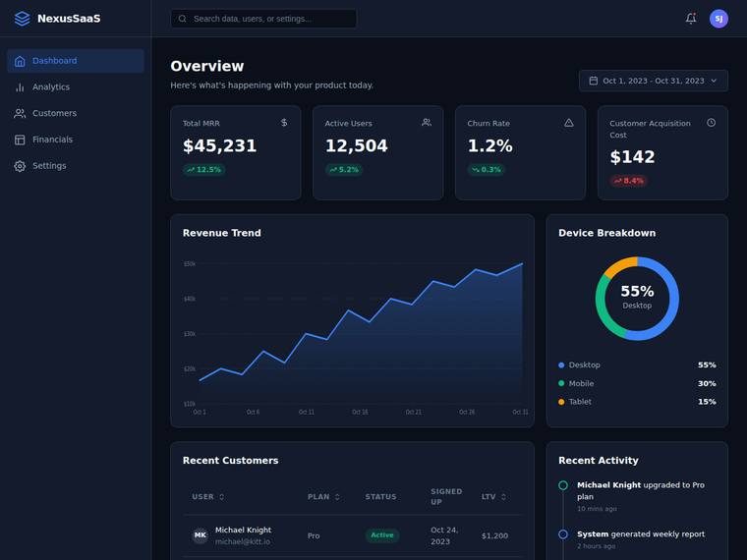This screenshot has width=747, height=560.
Task: Click the green Mobile legend dot
Action: tap(561, 383)
